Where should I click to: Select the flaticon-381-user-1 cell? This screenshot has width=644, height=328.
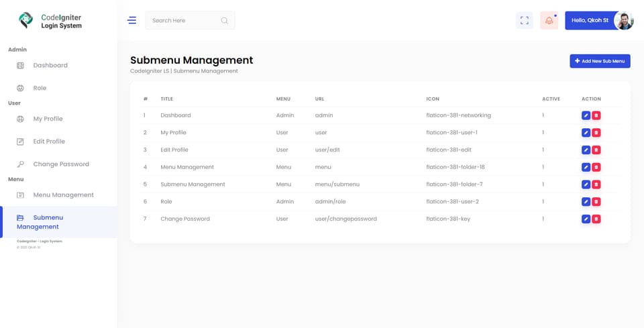[x=451, y=133]
